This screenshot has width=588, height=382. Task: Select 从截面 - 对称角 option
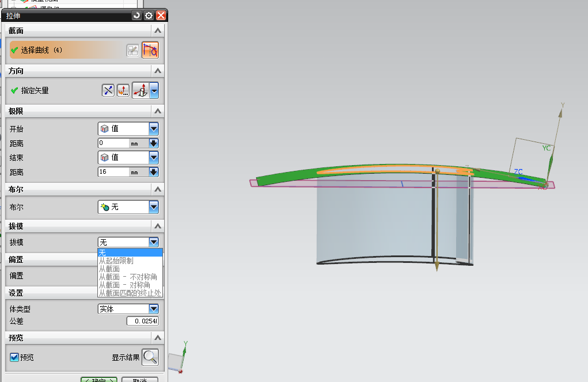124,285
